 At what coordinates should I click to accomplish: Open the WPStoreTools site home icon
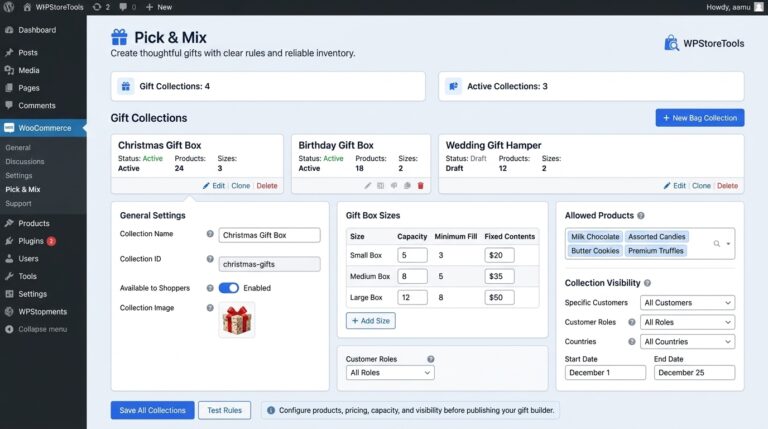click(x=27, y=7)
